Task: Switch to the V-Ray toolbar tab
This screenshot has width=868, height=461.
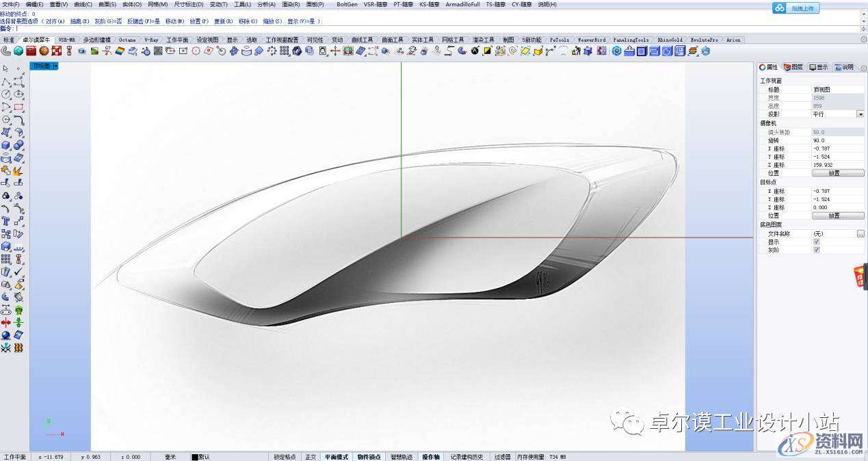Action: tap(150, 40)
